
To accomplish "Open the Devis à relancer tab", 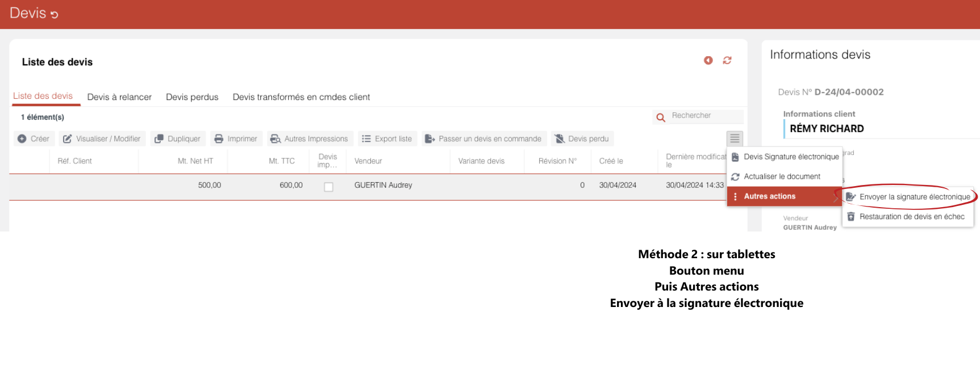I will click(x=119, y=97).
